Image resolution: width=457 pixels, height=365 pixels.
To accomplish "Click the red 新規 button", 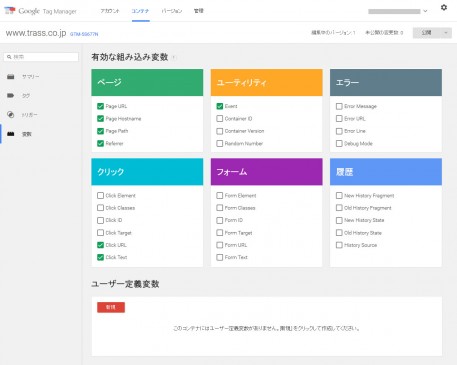I will point(111,307).
